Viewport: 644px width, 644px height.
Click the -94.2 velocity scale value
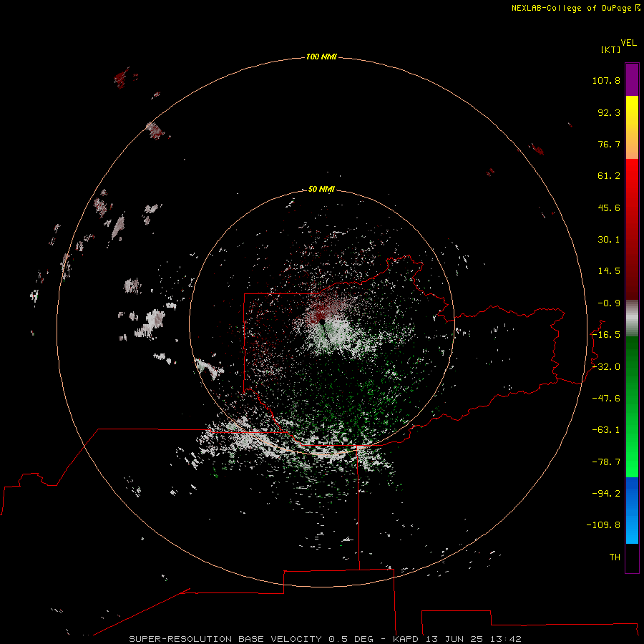pyautogui.click(x=606, y=493)
